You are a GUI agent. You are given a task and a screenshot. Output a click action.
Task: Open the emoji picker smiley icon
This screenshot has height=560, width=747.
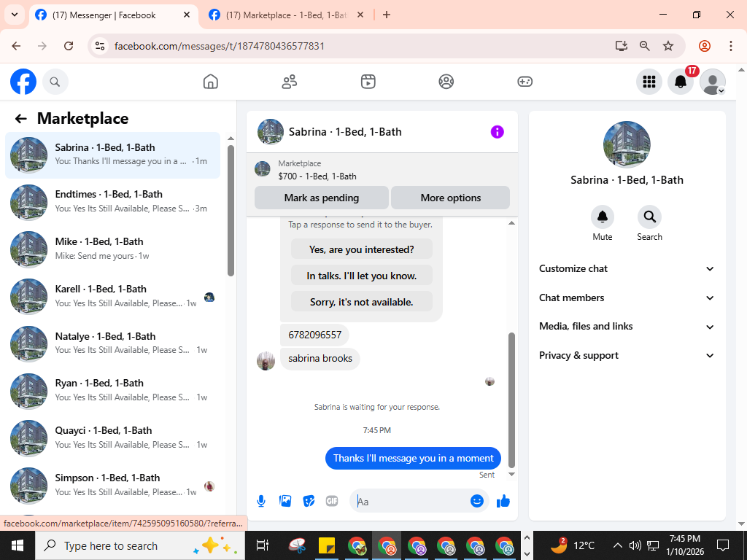click(477, 501)
